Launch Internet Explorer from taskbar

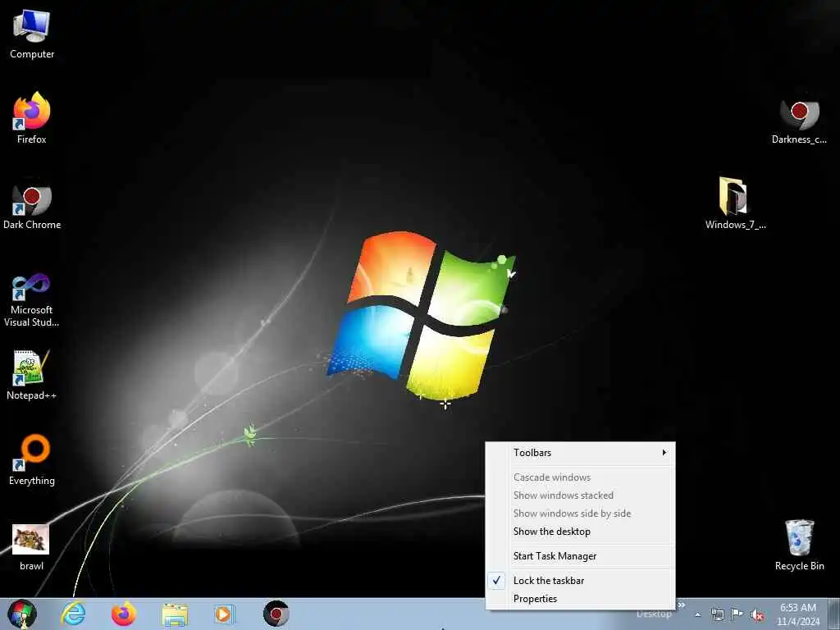(73, 614)
